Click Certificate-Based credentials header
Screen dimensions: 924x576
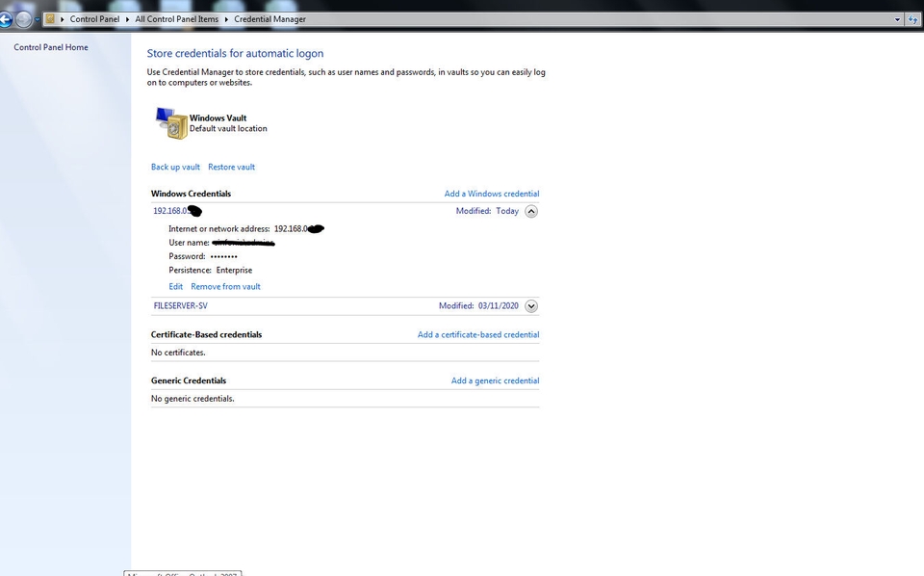click(x=206, y=334)
